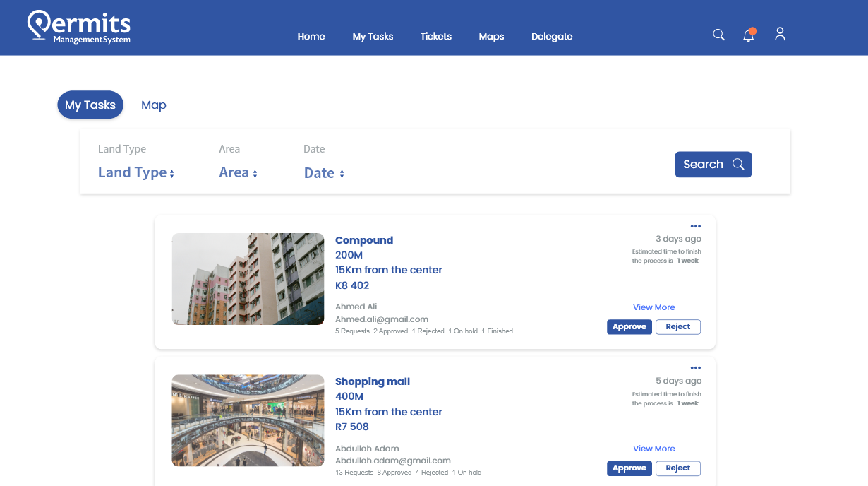Click View More on the Compound card
The width and height of the screenshot is (868, 486).
coord(653,307)
